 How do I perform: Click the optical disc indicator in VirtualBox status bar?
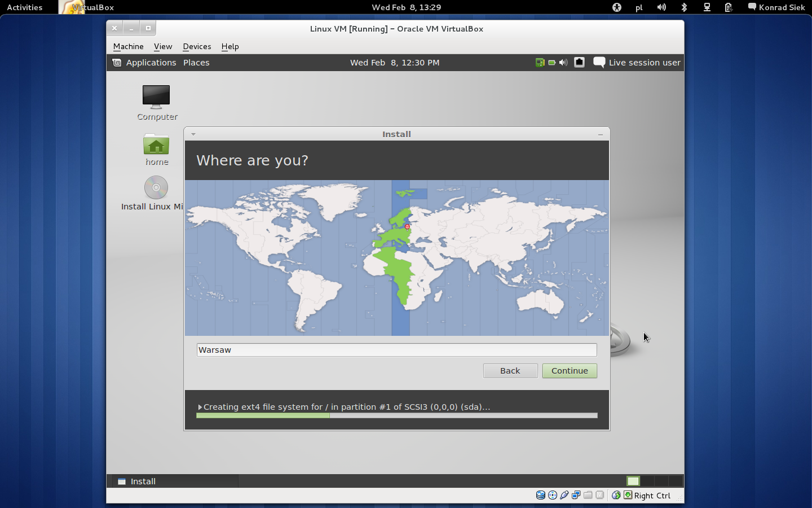tap(553, 495)
